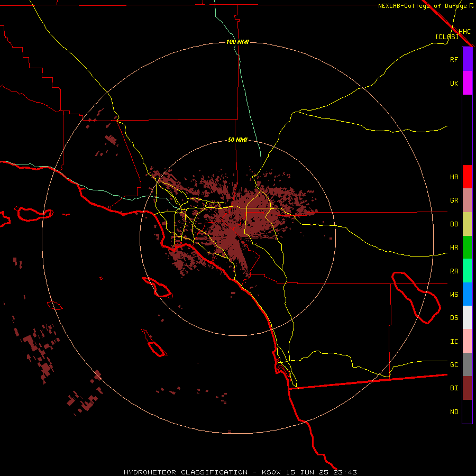Click the RA mint legend swatch
476x476 pixels.
[x=467, y=271]
